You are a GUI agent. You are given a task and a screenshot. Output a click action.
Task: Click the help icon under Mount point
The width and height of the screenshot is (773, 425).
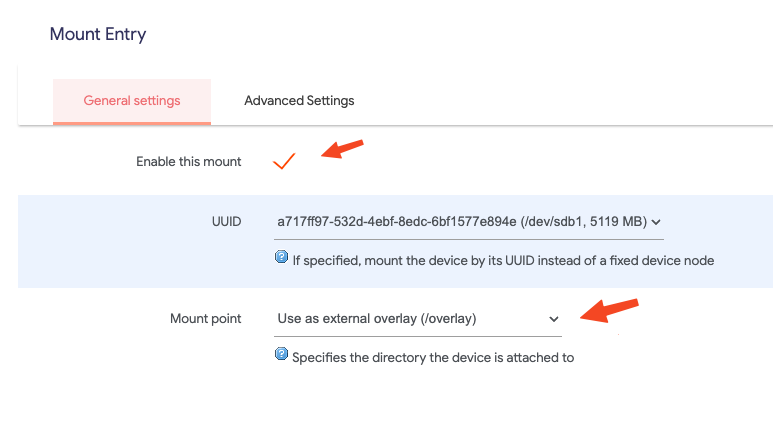pos(282,355)
